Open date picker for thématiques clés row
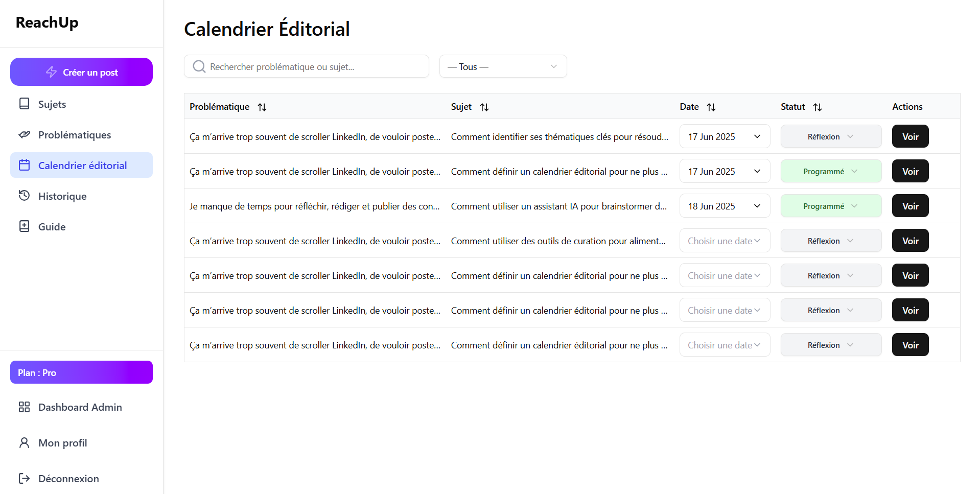The width and height of the screenshot is (980, 494). click(725, 136)
